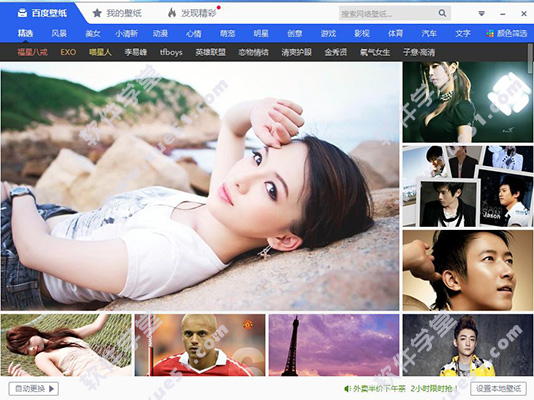Click the network wallpaper search field

tap(388, 14)
